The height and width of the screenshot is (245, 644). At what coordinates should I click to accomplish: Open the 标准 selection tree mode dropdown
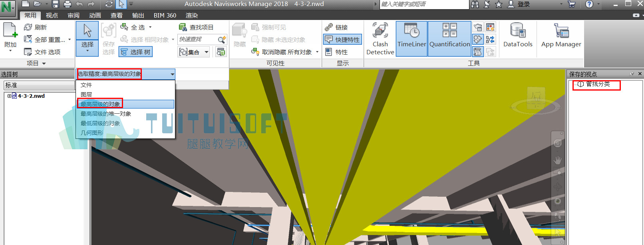[x=39, y=85]
